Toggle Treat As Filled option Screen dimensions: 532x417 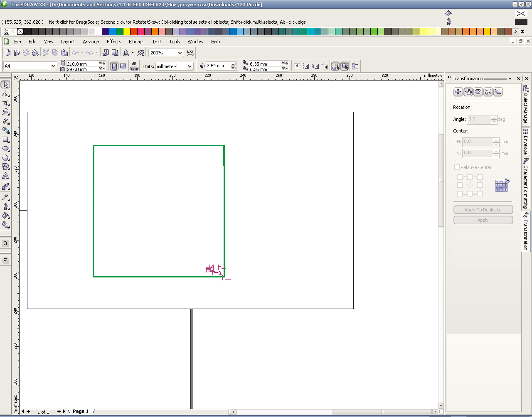click(345, 66)
